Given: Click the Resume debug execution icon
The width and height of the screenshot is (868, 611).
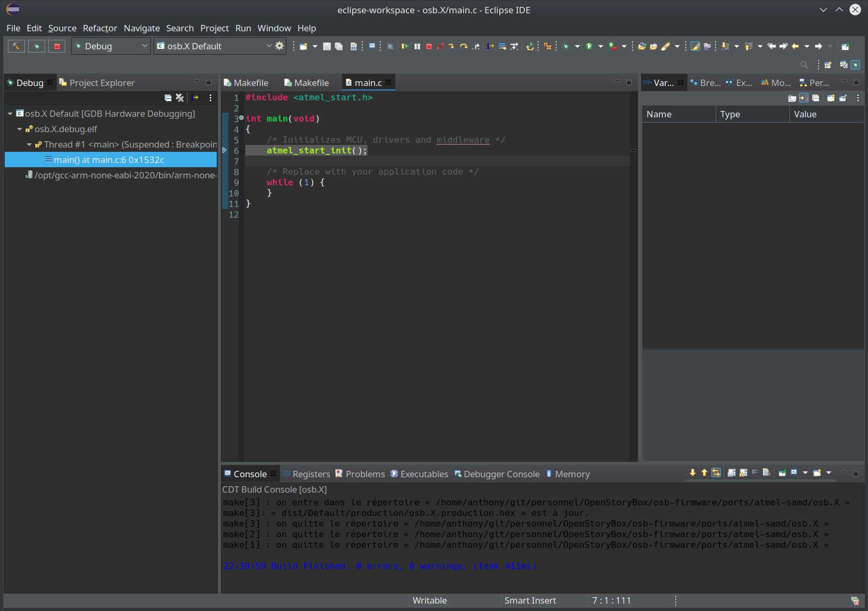Looking at the screenshot, I should pos(405,46).
